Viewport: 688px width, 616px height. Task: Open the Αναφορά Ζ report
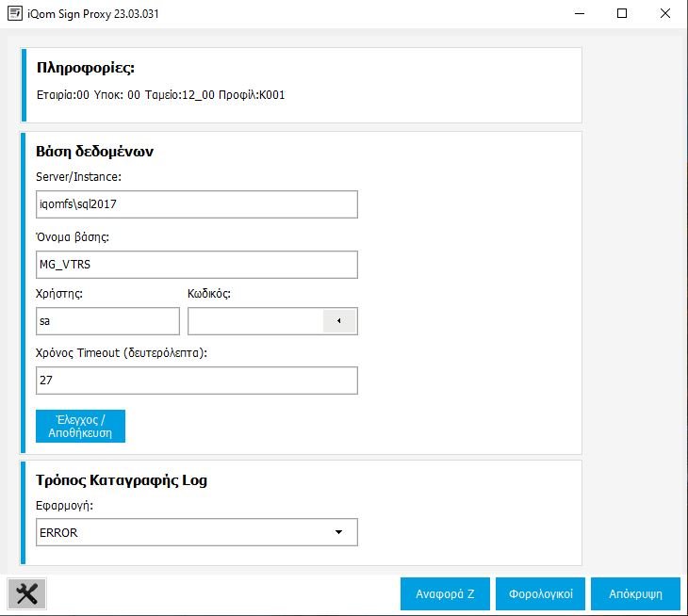click(444, 594)
